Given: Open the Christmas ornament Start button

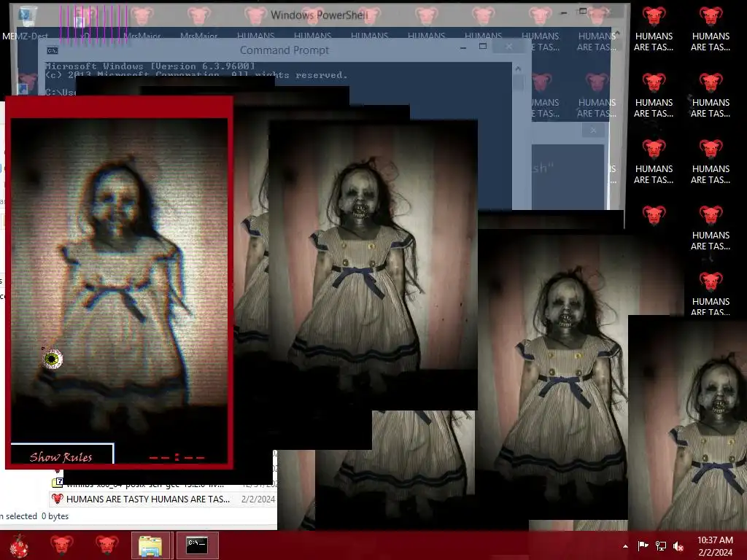Looking at the screenshot, I should [x=19, y=545].
